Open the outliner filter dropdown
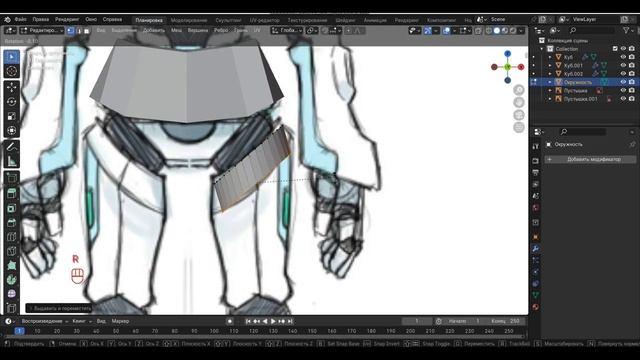Viewport: 640px width, 360px height. coord(628,30)
